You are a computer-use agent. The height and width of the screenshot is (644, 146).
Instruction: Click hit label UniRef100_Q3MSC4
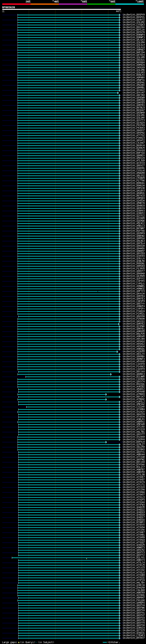click(134, 628)
